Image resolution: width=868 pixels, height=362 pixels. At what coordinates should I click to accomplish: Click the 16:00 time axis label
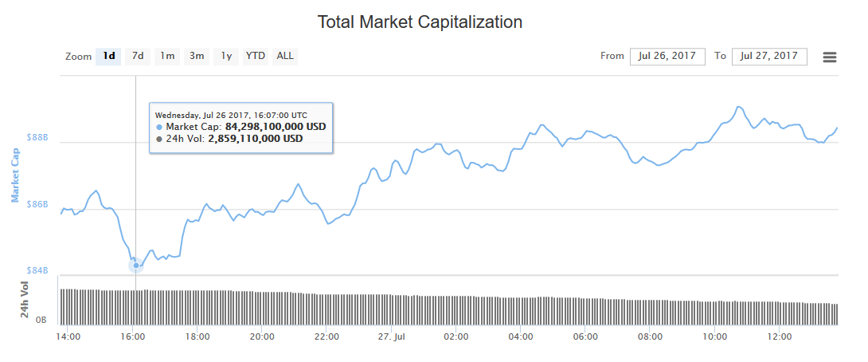[x=132, y=336]
